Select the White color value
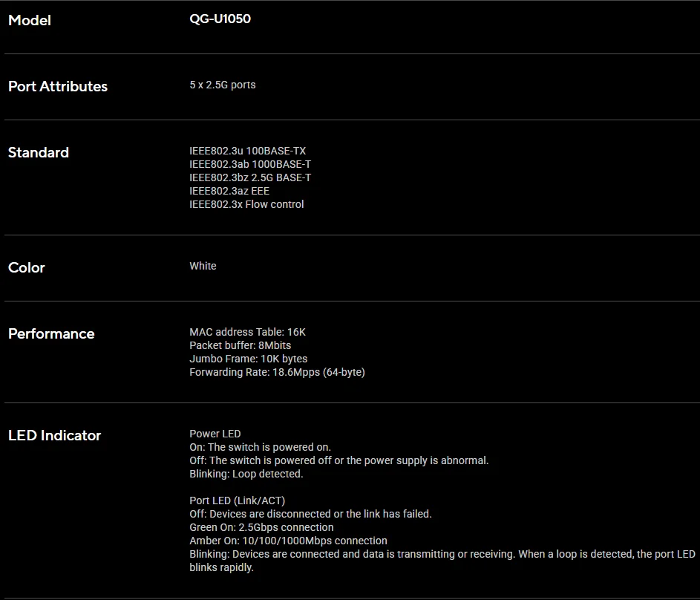The image size is (700, 600). click(x=203, y=266)
